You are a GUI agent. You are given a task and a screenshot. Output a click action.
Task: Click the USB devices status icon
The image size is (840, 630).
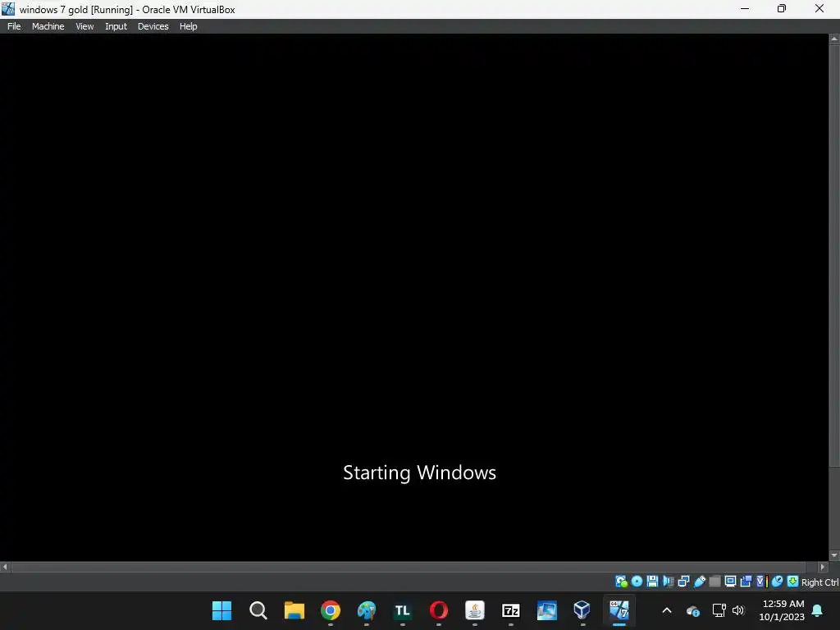point(699,582)
